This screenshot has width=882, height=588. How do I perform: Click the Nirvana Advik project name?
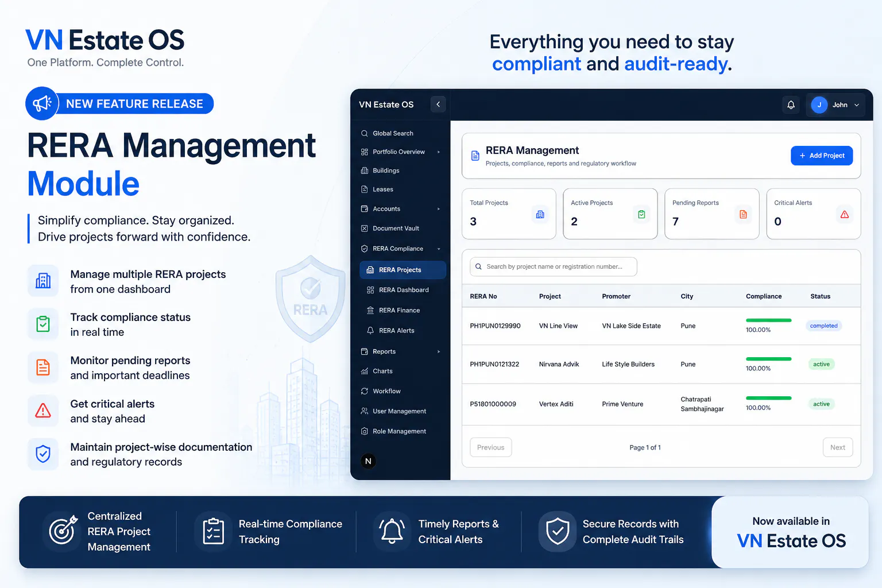point(559,365)
